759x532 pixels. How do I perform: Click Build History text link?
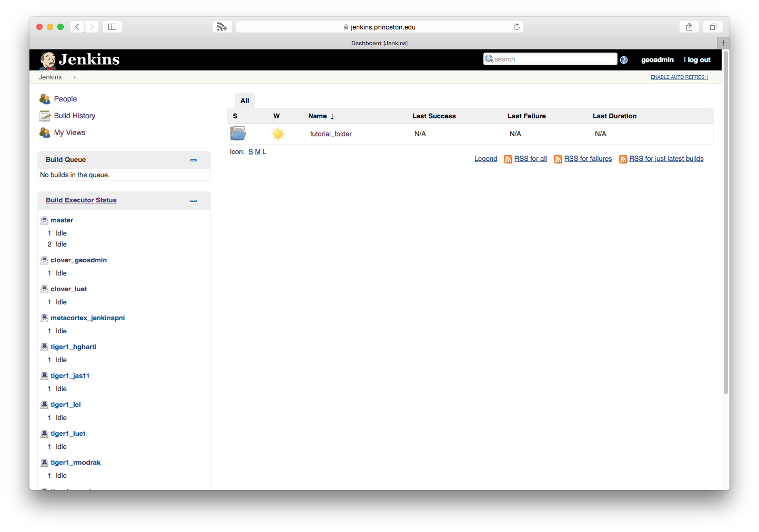[75, 116]
